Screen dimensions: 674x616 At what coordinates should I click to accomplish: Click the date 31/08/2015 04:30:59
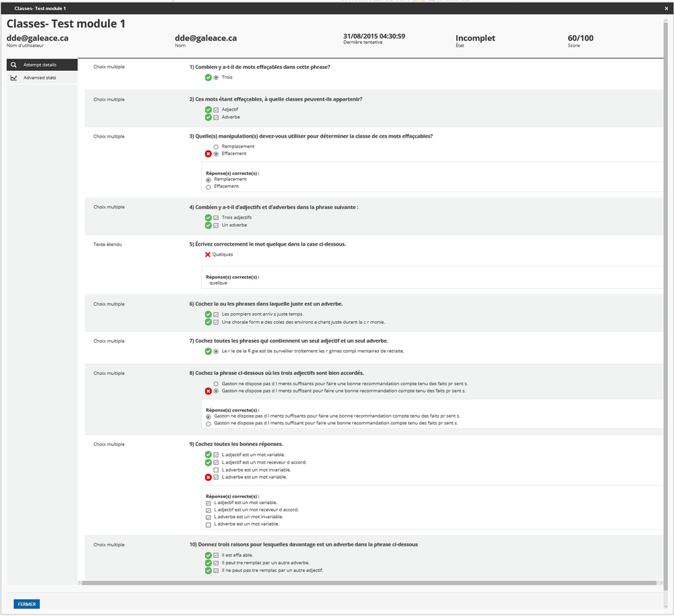(374, 36)
